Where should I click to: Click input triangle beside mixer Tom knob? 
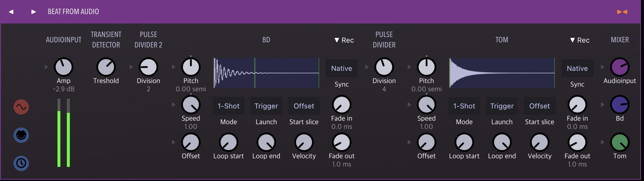pyautogui.click(x=602, y=142)
